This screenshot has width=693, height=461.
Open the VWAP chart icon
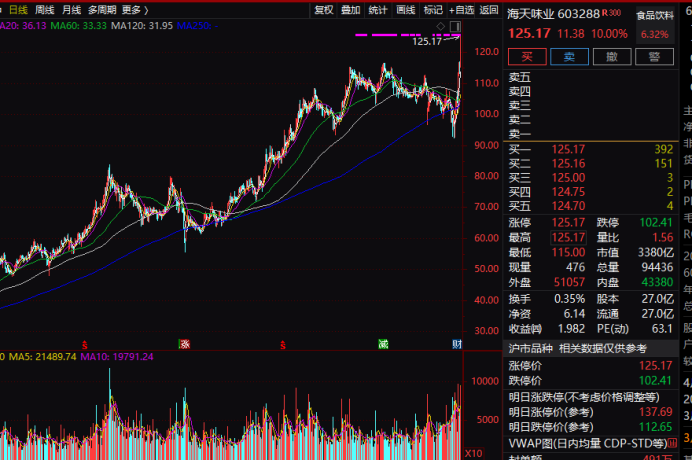(672, 442)
